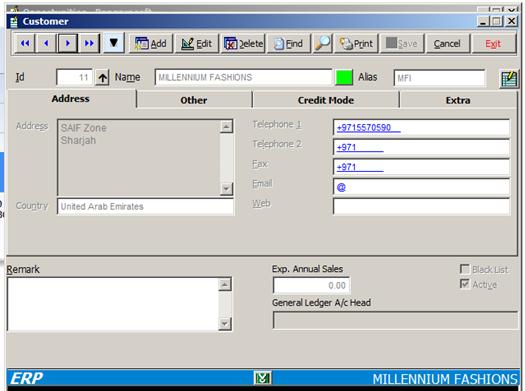Click the red Exit button

[x=493, y=43]
